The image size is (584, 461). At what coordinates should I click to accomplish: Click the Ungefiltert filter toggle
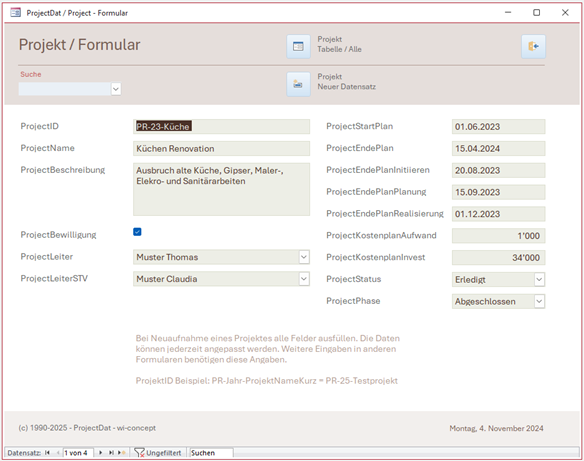158,453
